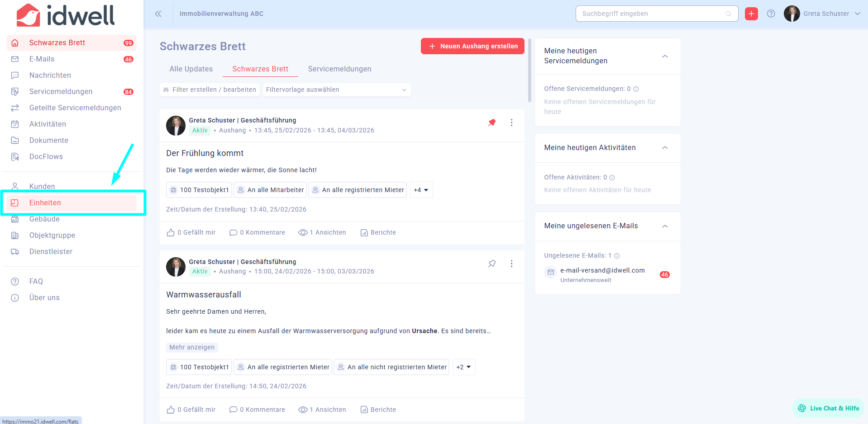Open Greta Schuster user menu chevron

coord(858,14)
